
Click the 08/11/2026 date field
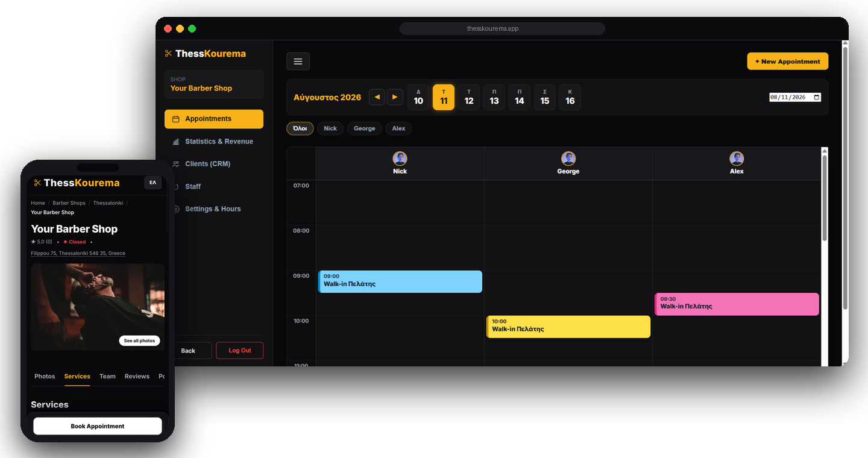(794, 97)
